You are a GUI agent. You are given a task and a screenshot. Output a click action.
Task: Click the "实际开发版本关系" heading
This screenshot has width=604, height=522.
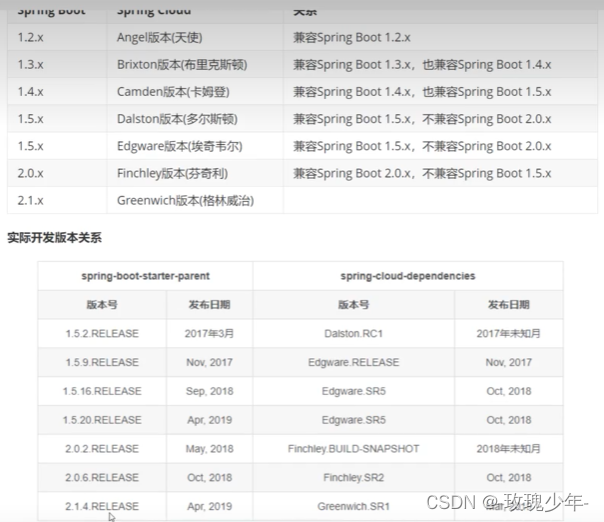[54, 238]
